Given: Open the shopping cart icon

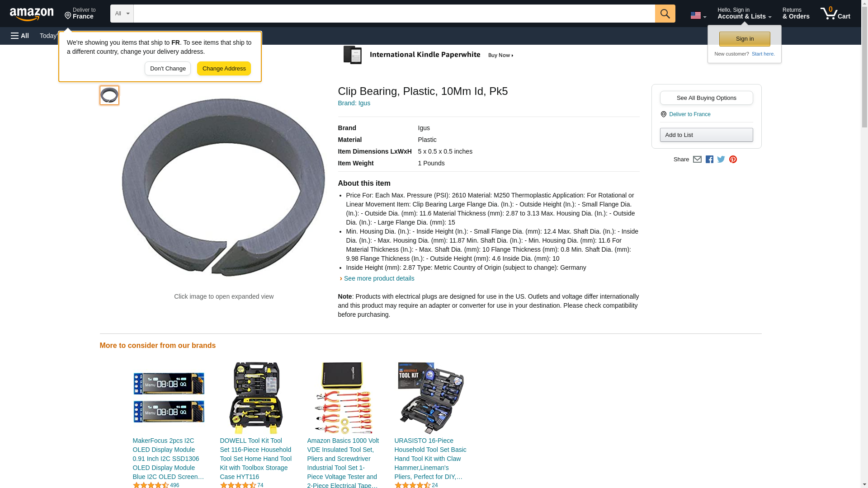Looking at the screenshot, I should [x=835, y=14].
